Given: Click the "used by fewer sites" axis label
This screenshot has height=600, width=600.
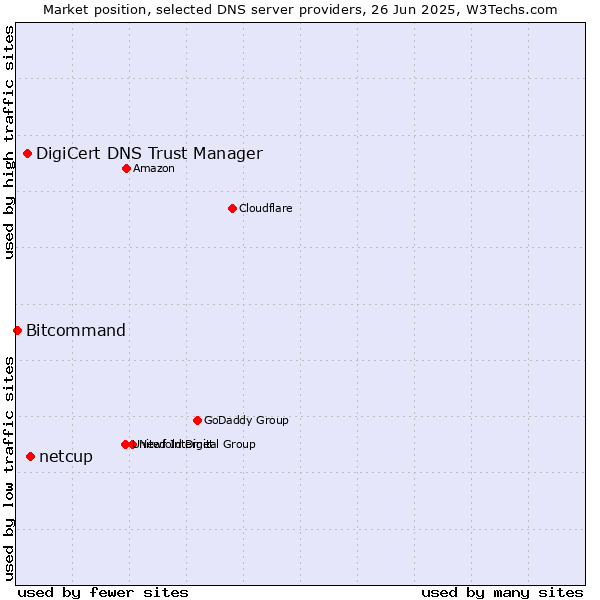Looking at the screenshot, I should [103, 593].
